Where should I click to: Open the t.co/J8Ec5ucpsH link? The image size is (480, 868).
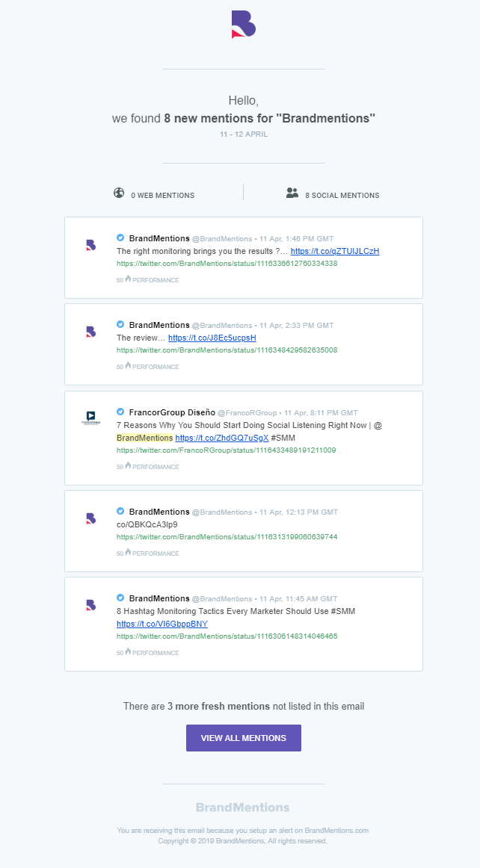click(212, 338)
